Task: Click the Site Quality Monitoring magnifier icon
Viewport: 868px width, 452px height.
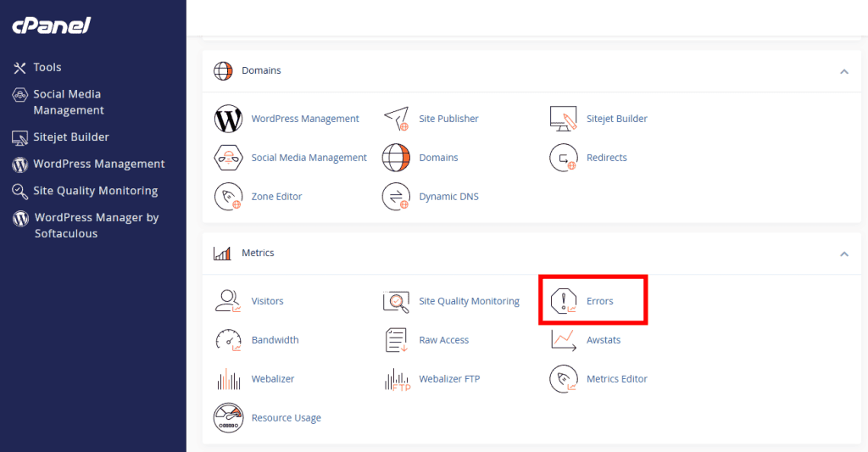Action: (396, 301)
